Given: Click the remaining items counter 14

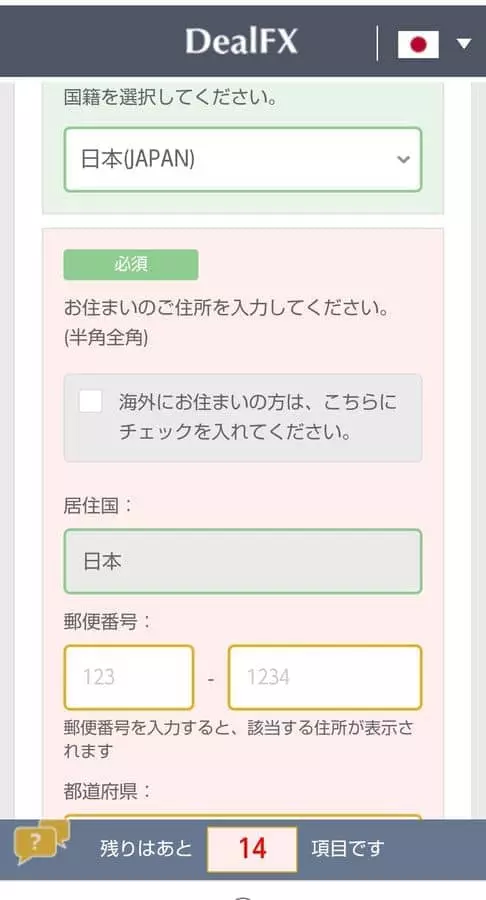Looking at the screenshot, I should click(x=252, y=849).
